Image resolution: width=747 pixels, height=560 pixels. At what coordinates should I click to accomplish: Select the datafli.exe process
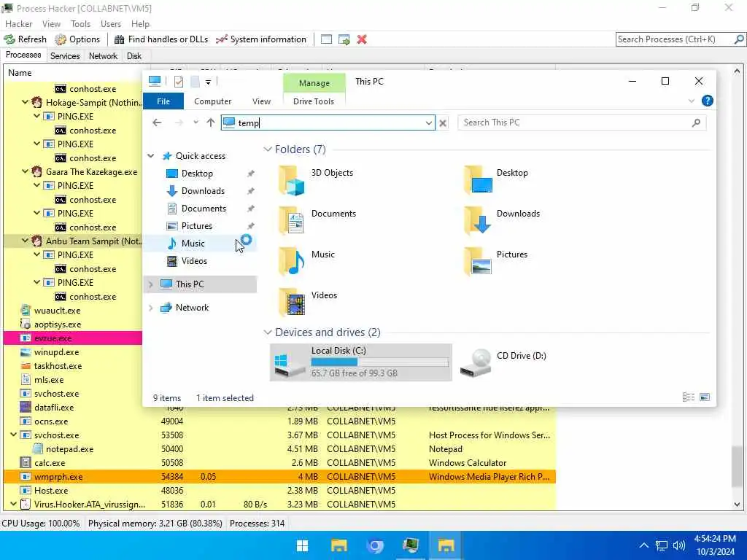pos(73,408)
